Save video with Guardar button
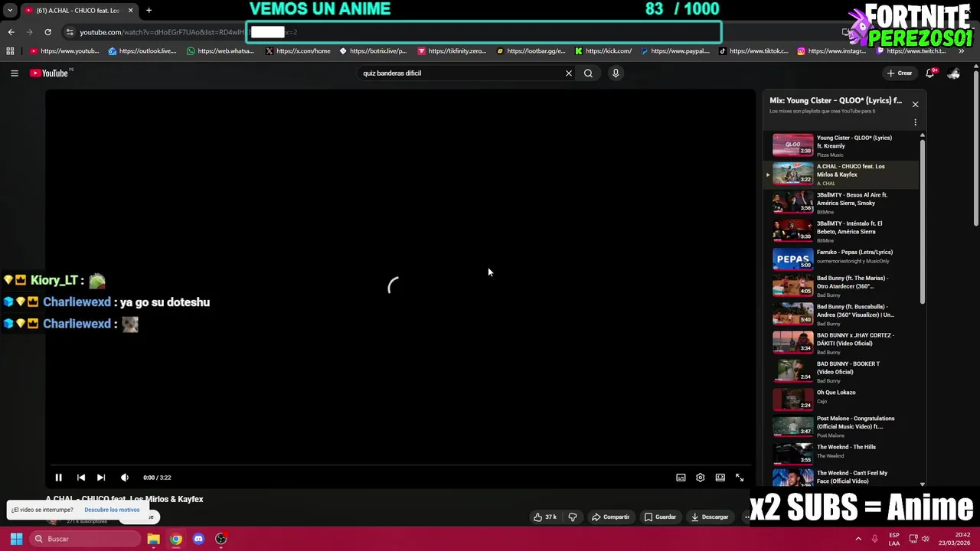This screenshot has width=980, height=551. tap(660, 517)
